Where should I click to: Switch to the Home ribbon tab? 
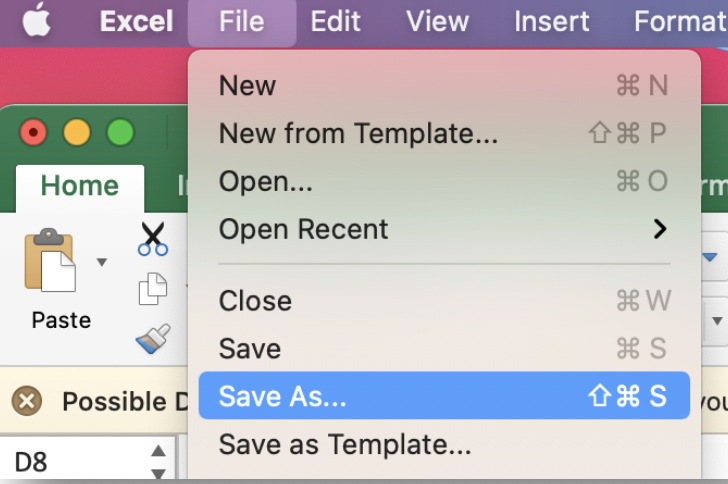tap(80, 186)
